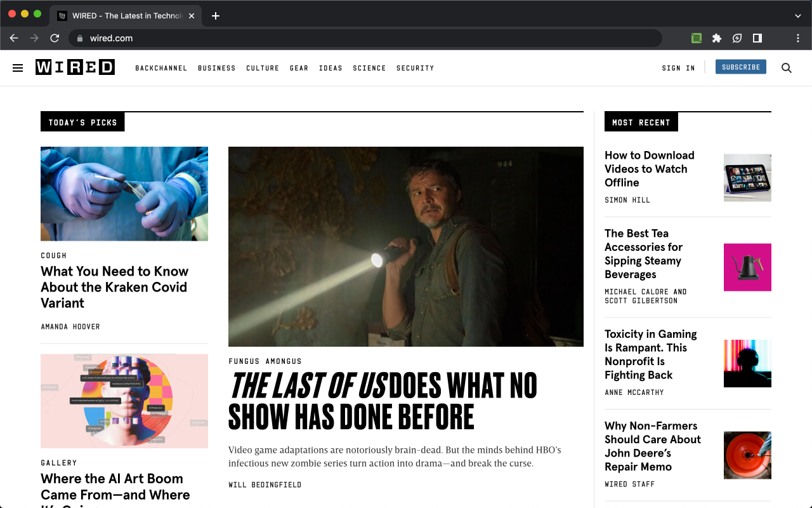This screenshot has height=508, width=812.
Task: Open The Last of Us feature headline
Action: (x=383, y=401)
